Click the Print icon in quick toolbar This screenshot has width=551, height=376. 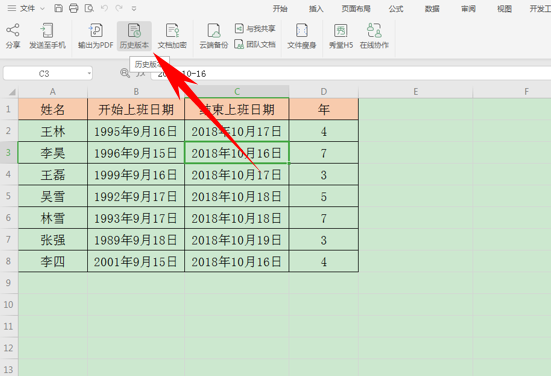73,8
